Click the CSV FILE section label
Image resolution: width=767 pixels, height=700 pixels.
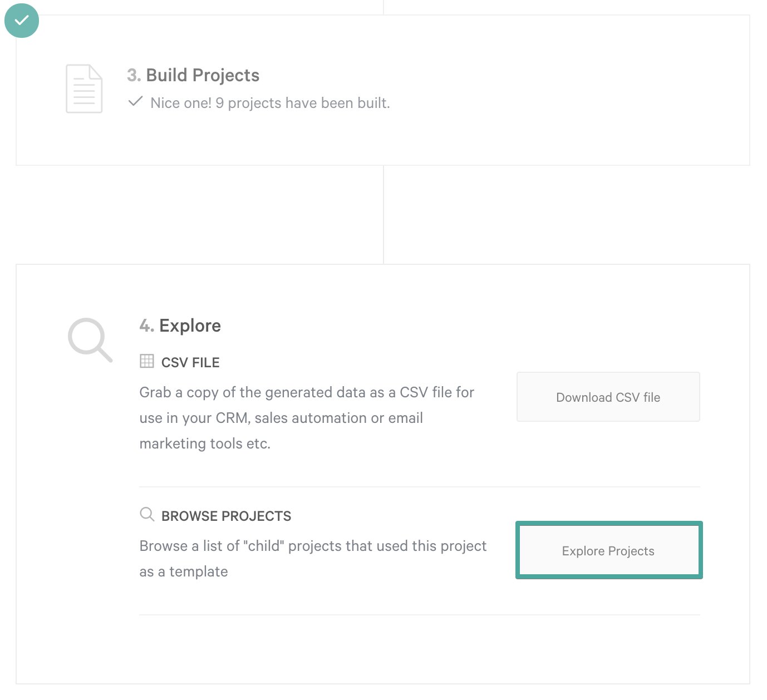[190, 363]
